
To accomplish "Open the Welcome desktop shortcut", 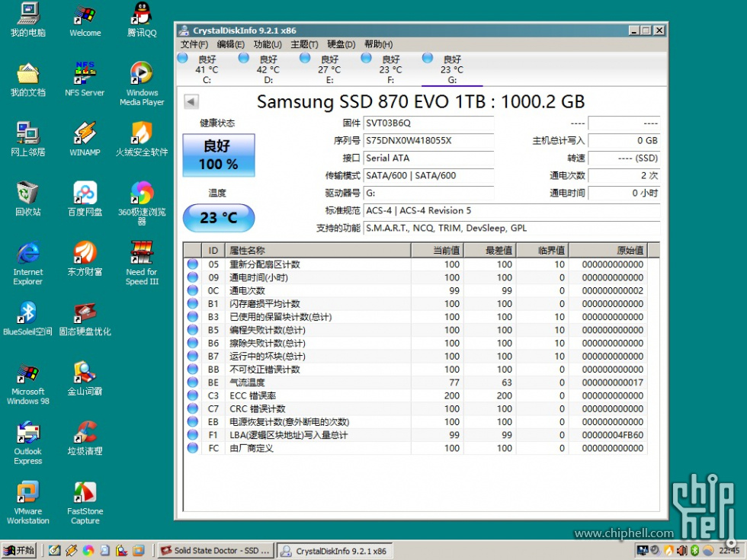I will [x=85, y=20].
